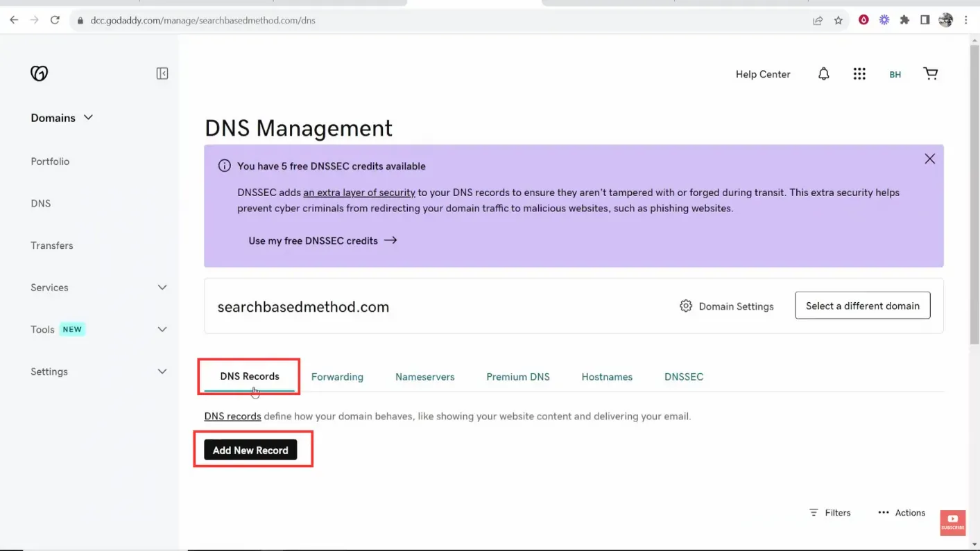Open Transfers in the sidebar
The image size is (980, 551).
(x=52, y=245)
